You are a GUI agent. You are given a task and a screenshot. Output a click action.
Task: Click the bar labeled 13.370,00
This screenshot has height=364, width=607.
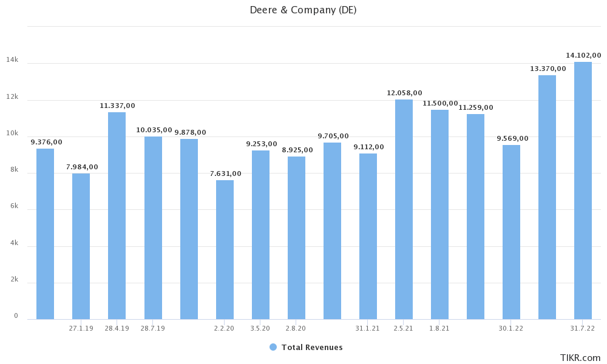[548, 197]
